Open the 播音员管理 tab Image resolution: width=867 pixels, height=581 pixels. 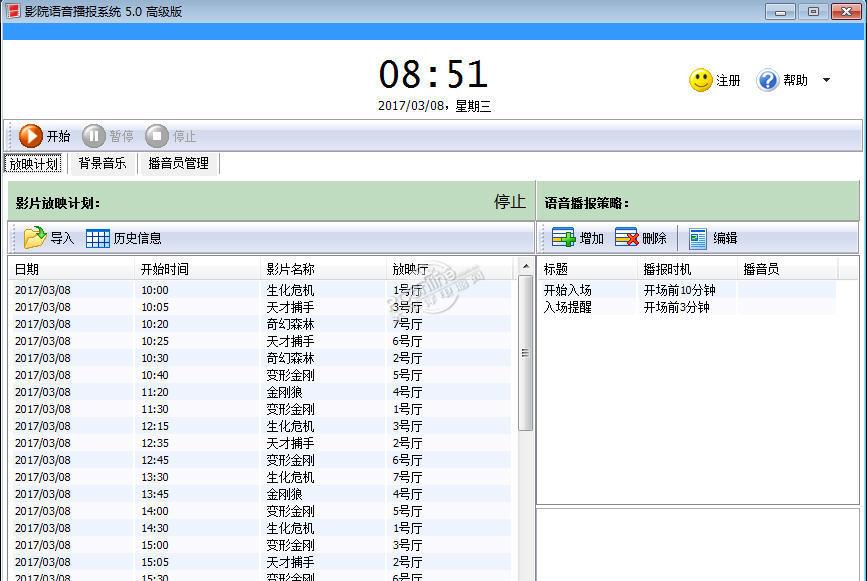(x=179, y=164)
